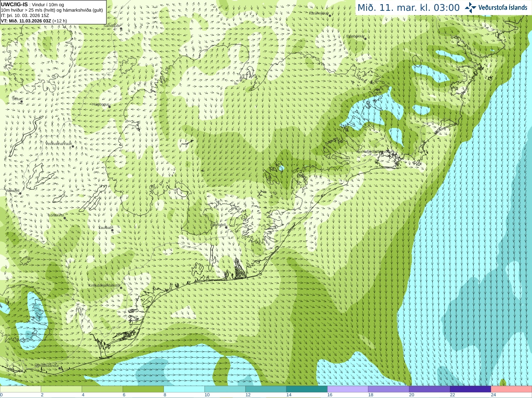Click the Kirkjubæjarklaustur station label
This screenshot has width=532, height=398.
click(104, 285)
